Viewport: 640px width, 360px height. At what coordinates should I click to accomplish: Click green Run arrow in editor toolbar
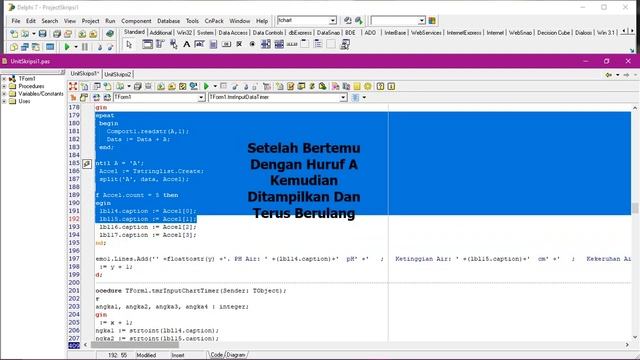pos(206,86)
